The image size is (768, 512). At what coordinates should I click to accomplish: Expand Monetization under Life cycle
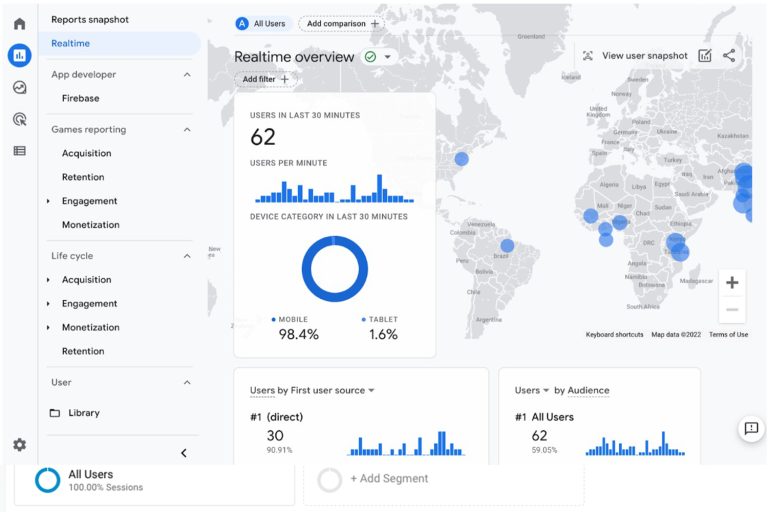(48, 328)
